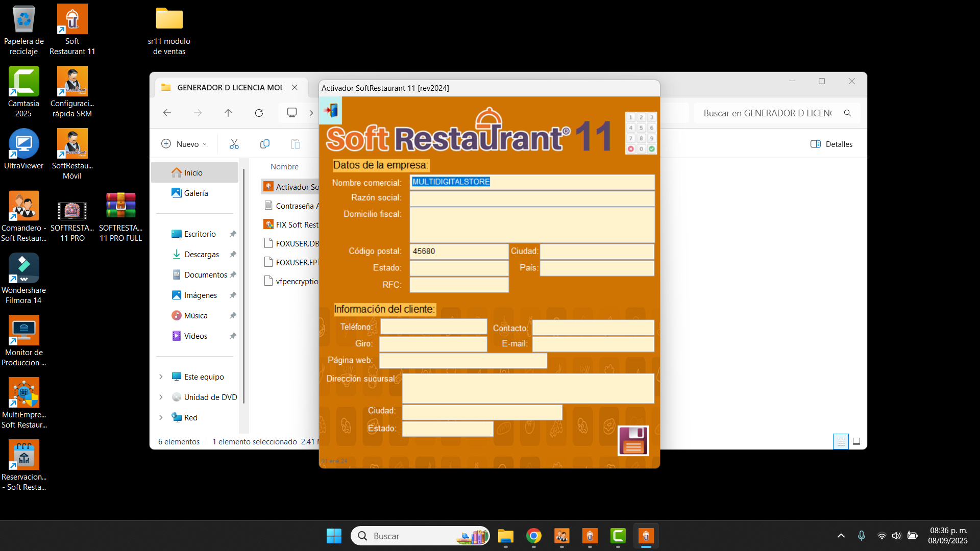Switch to details list view layout
The height and width of the screenshot is (551, 980).
tap(841, 442)
